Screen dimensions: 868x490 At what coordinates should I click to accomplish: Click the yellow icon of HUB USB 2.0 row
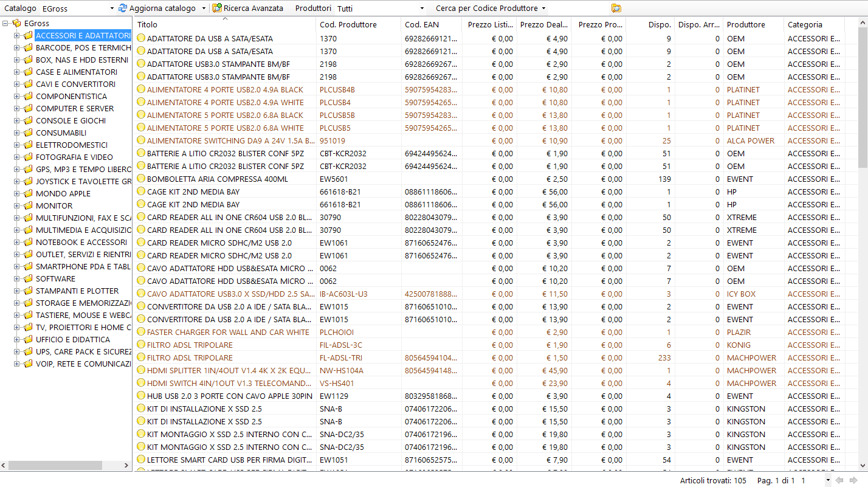[141, 396]
